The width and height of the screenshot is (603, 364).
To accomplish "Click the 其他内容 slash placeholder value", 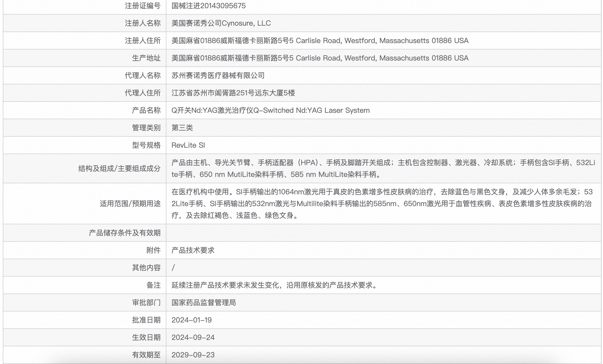I will point(173,268).
